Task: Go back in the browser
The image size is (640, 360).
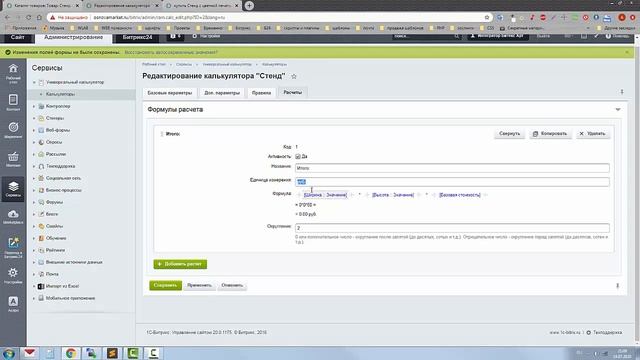Action: coord(7,18)
